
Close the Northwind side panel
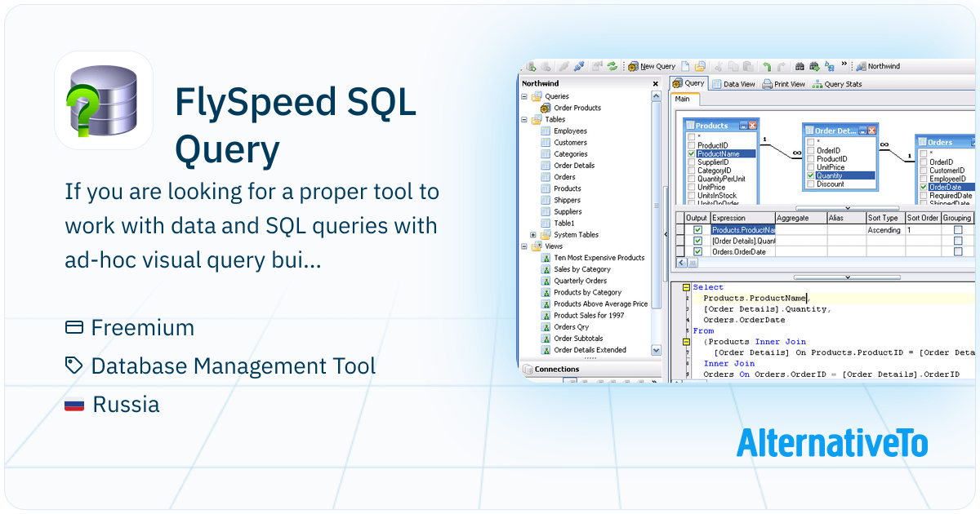point(655,84)
